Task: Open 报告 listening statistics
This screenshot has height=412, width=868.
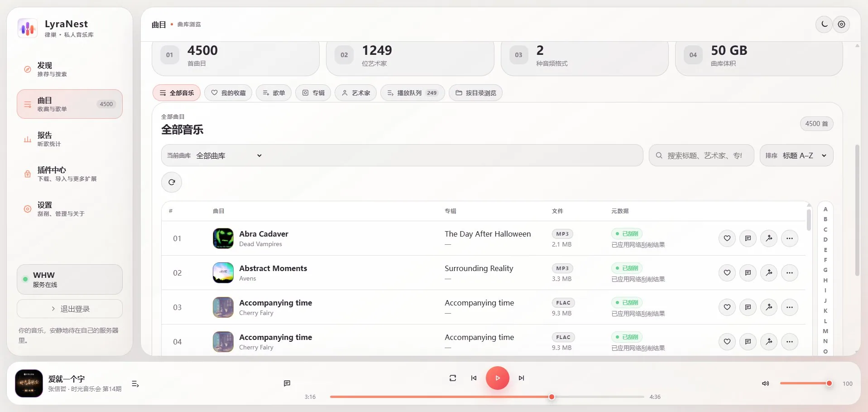Action: 70,139
